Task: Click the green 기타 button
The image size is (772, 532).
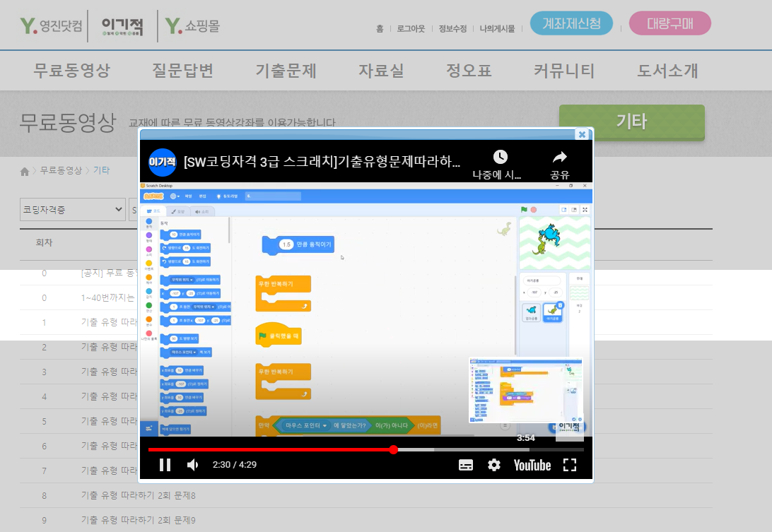Action: tap(632, 122)
